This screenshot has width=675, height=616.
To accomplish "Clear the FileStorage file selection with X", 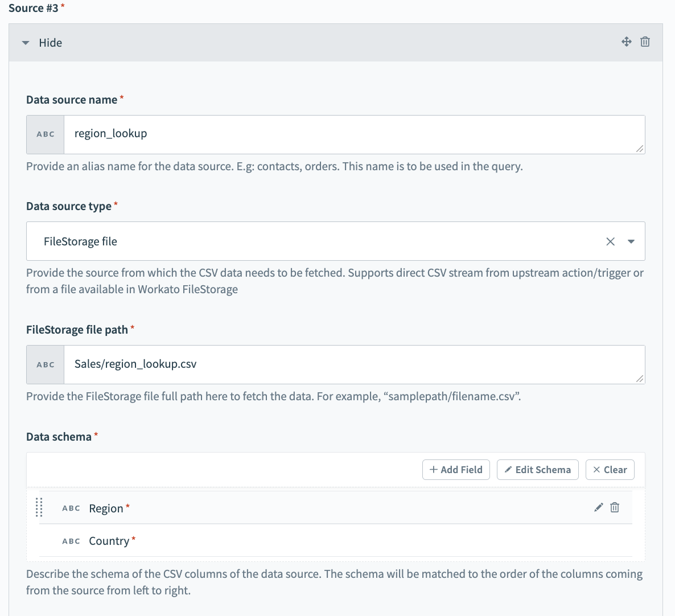I will (x=610, y=241).
